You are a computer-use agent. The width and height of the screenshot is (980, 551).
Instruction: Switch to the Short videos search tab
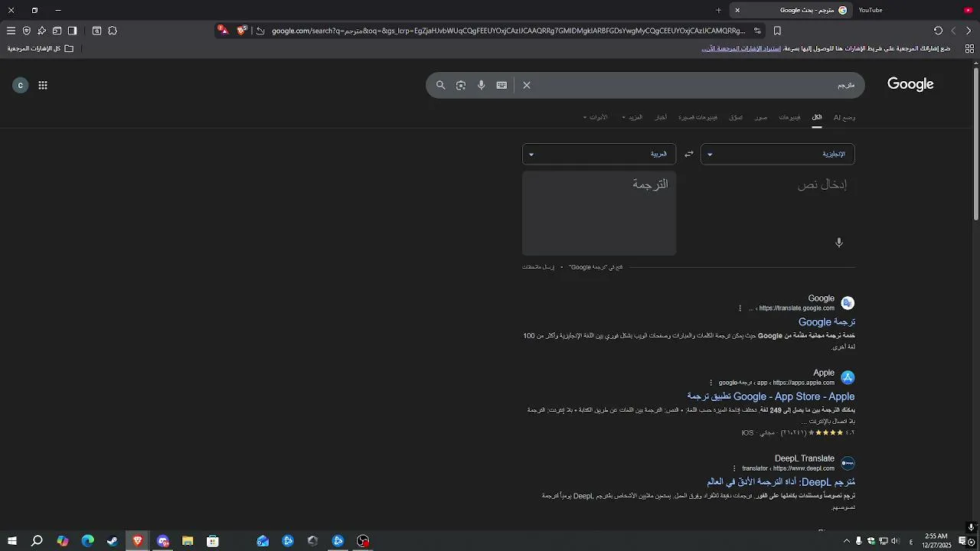698,117
